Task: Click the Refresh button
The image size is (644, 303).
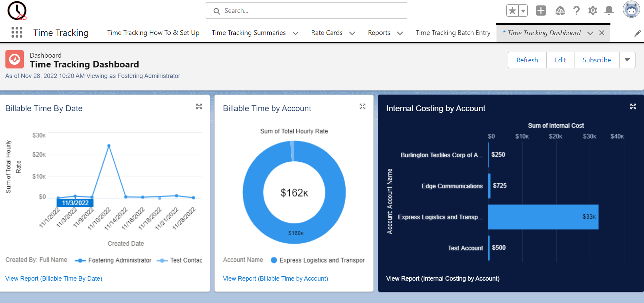Action: coord(527,60)
